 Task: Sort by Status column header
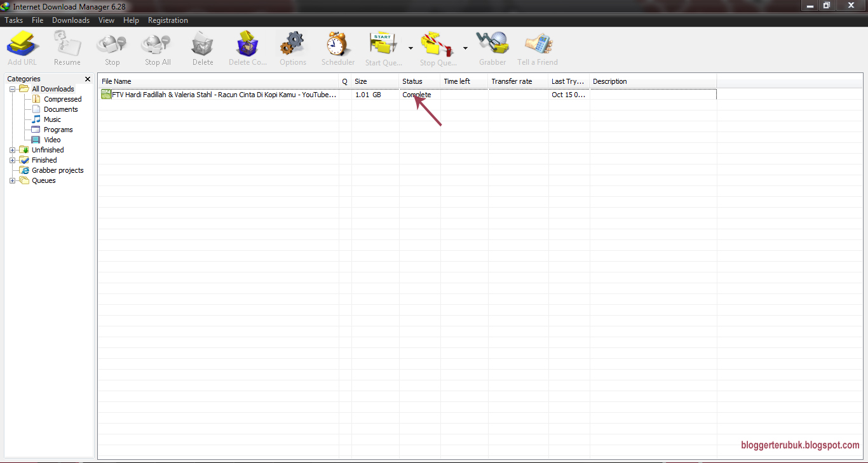(x=420, y=81)
